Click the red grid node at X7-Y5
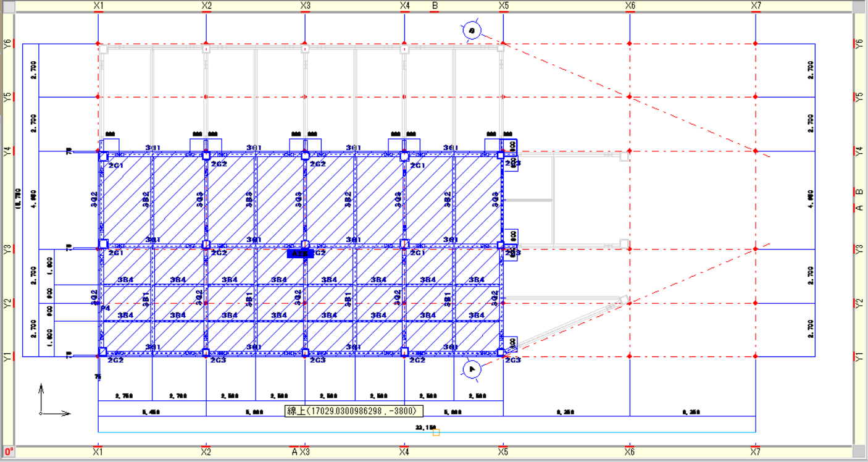The height and width of the screenshot is (462, 868). [x=756, y=97]
